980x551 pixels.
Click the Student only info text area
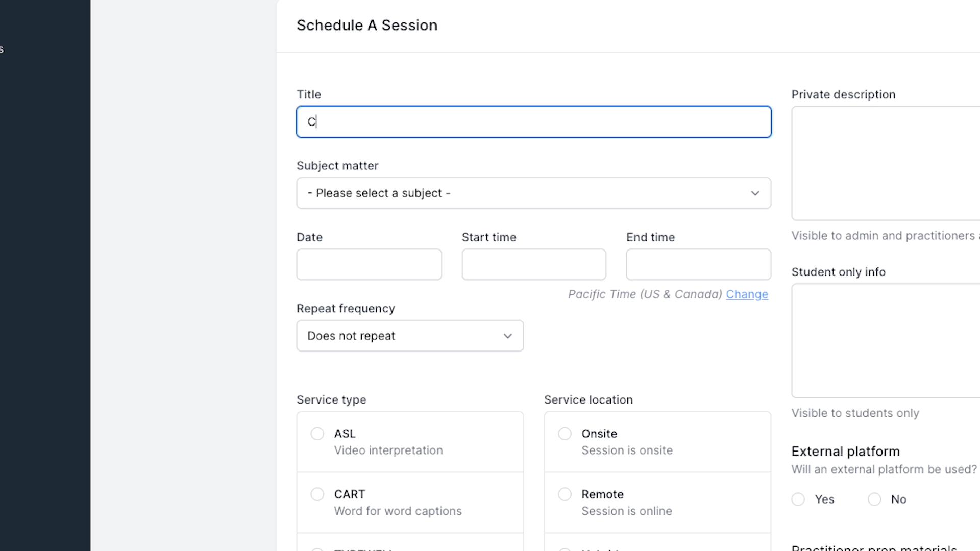coord(886,341)
